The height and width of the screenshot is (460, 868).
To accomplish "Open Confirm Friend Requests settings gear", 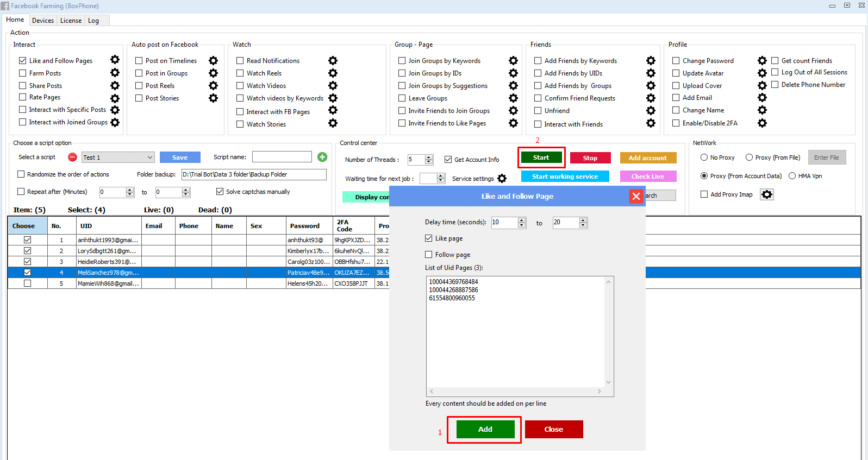I will 651,98.
